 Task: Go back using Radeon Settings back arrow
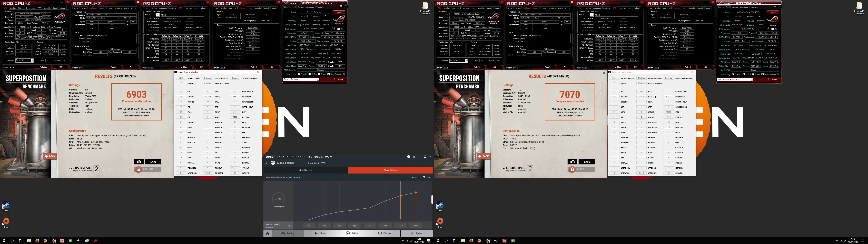tap(266, 163)
